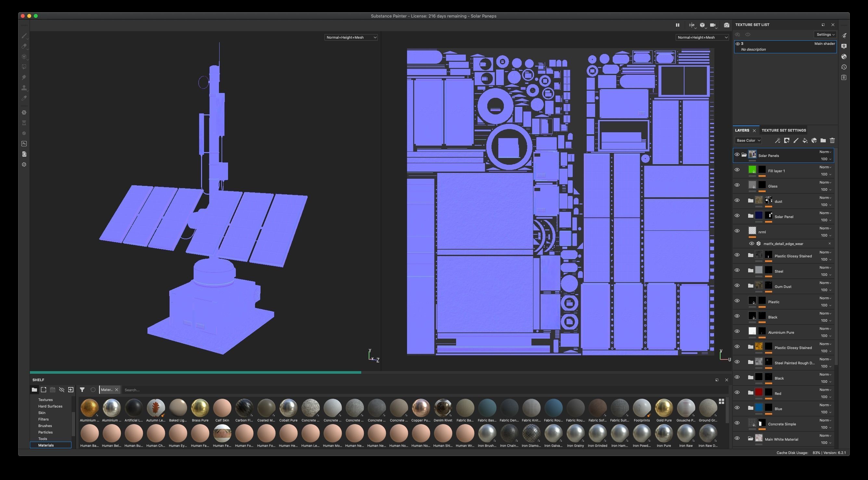Select the Layers tab
Viewport: 868px width, 480px height.
tap(742, 130)
